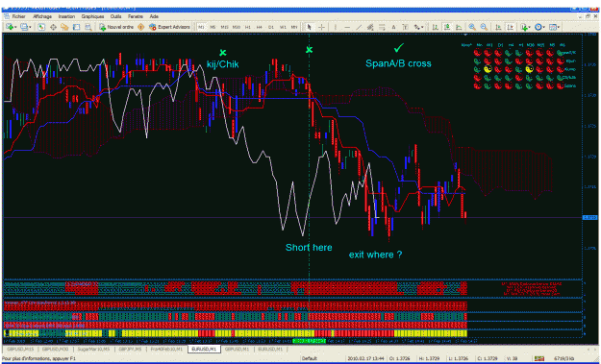Toggle the Market Watch window icon
This screenshot has height=364, width=601.
point(41,27)
